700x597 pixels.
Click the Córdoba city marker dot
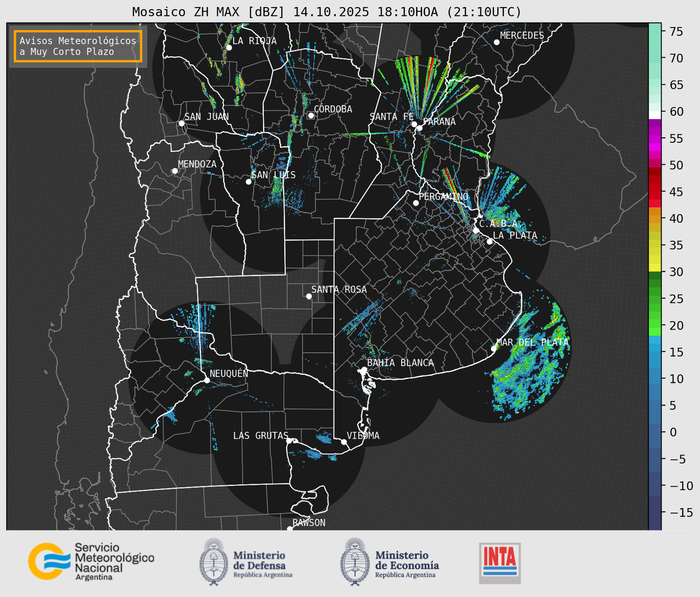311,115
